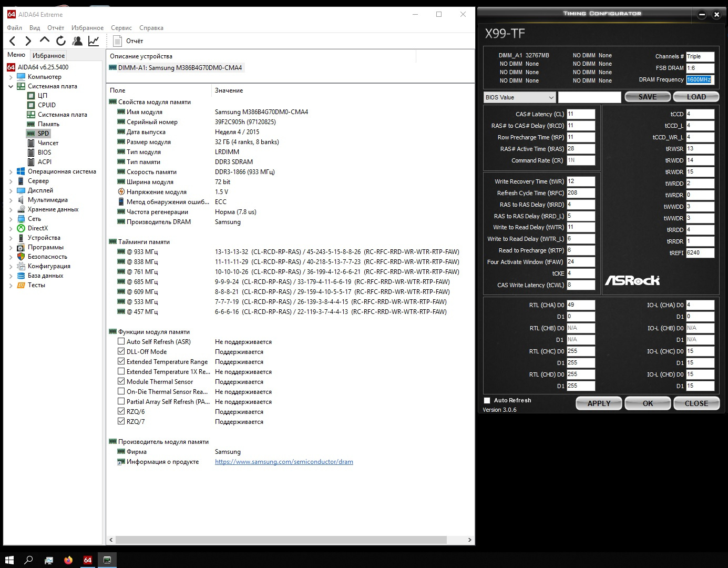Viewport: 728px width, 568px height.
Task: Toggle Module Thermal Sensor checkbox
Action: coord(121,382)
